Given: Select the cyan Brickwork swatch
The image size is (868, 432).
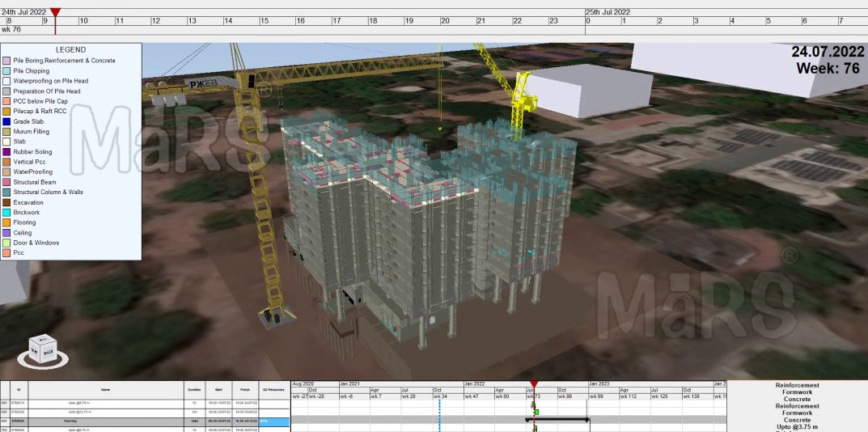Looking at the screenshot, I should pos(6,212).
